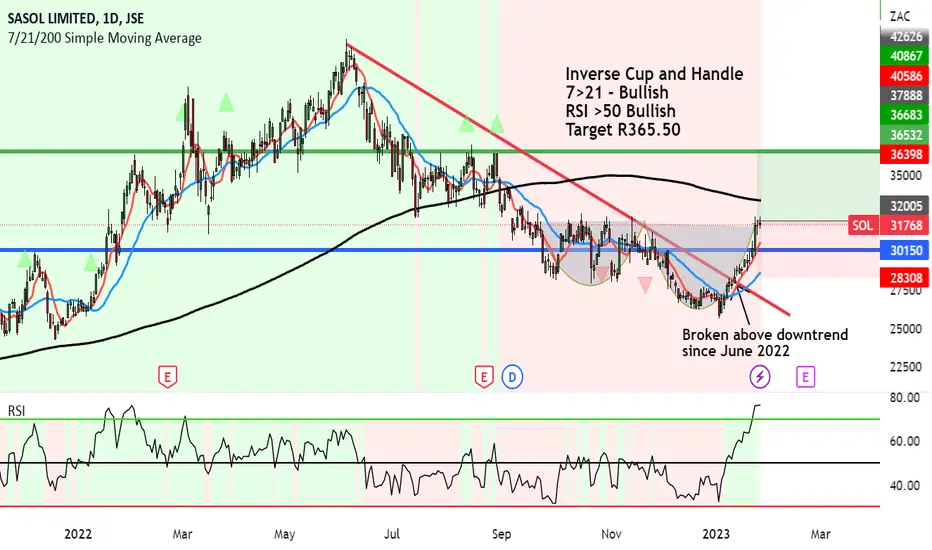The width and height of the screenshot is (932, 550).
Task: Select the 30150 blue price label
Action: click(x=905, y=251)
